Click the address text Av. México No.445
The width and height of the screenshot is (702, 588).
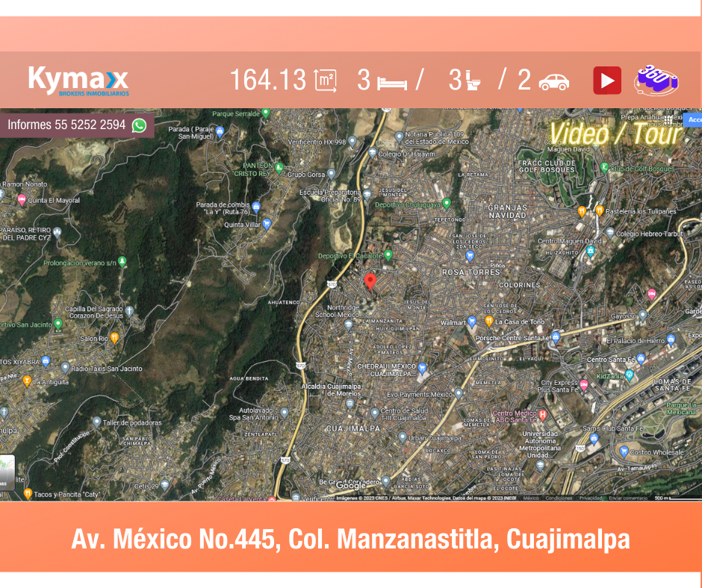click(x=176, y=539)
